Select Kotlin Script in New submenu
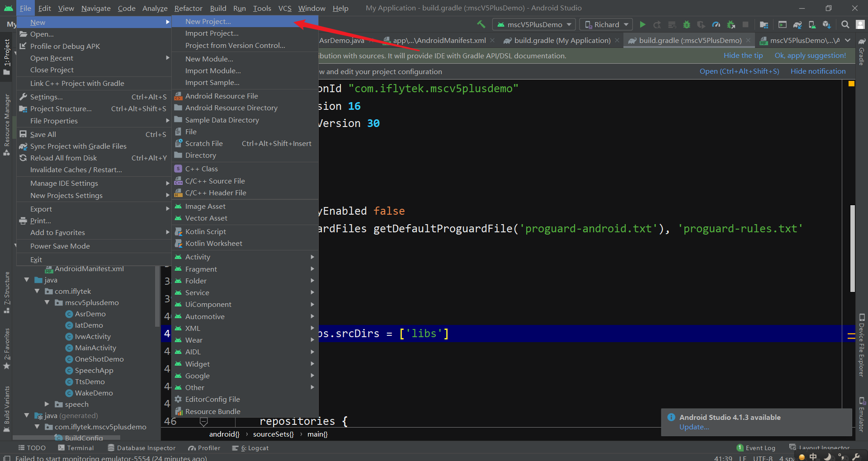The height and width of the screenshot is (461, 868). (245, 231)
